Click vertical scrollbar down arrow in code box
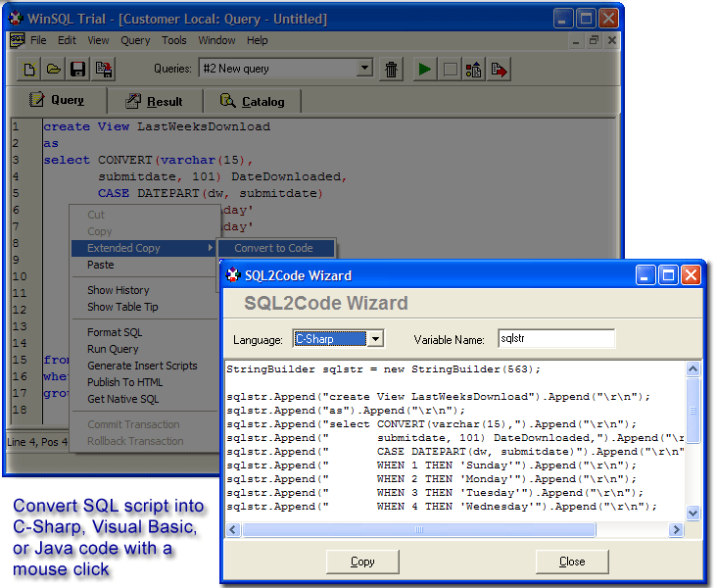This screenshot has height=588, width=716. coord(692,514)
